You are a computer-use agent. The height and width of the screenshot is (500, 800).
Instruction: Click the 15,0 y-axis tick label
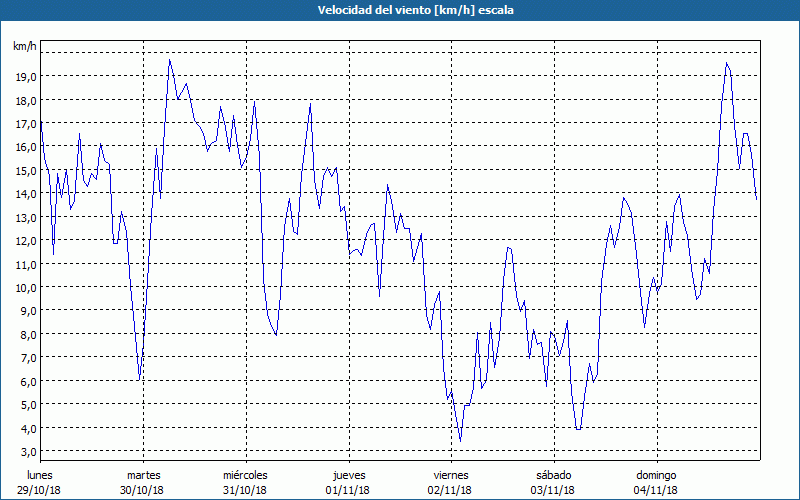[x=25, y=170]
